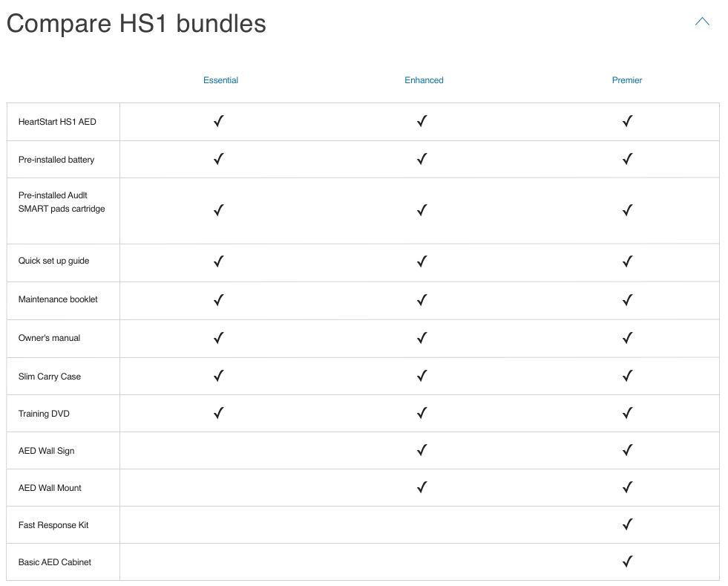
Task: Open the Essential bundle link
Action: point(220,80)
